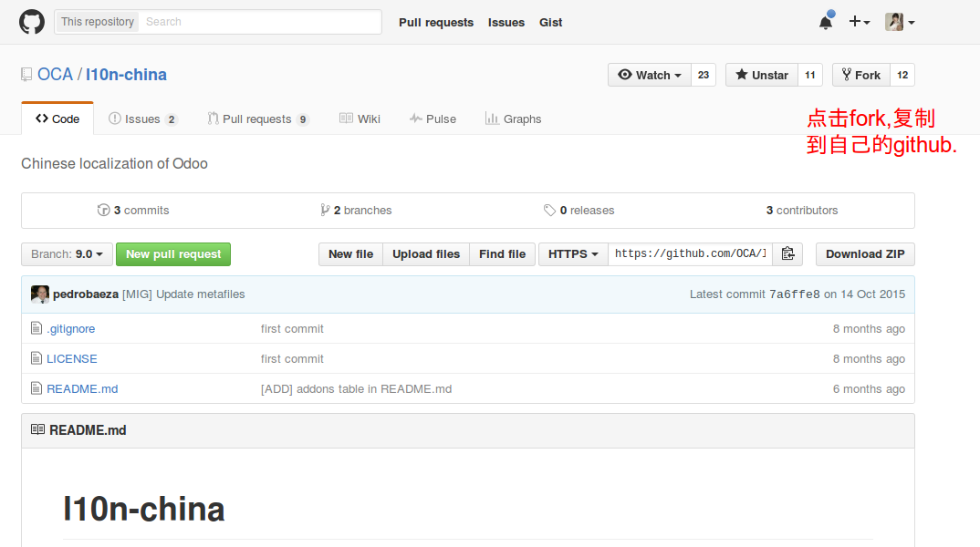Click pedrobaeza's avatar thumbnail
Viewport: 980px width, 547px height.
(x=40, y=294)
